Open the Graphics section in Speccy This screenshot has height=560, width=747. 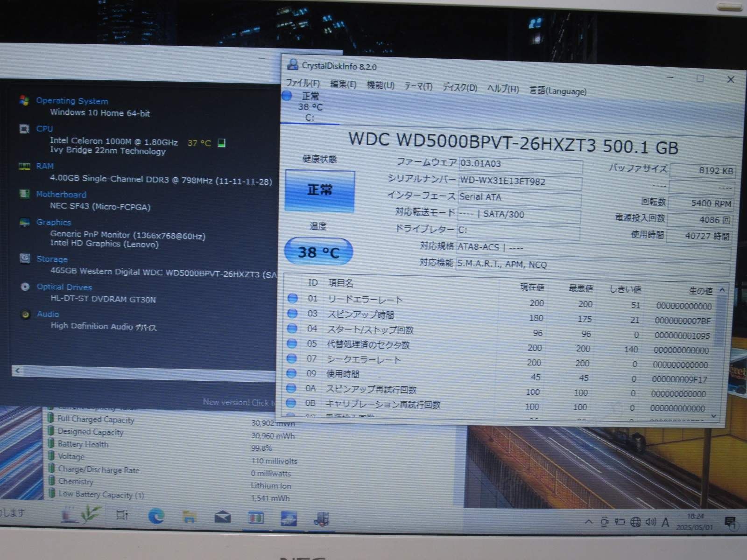[x=54, y=222]
